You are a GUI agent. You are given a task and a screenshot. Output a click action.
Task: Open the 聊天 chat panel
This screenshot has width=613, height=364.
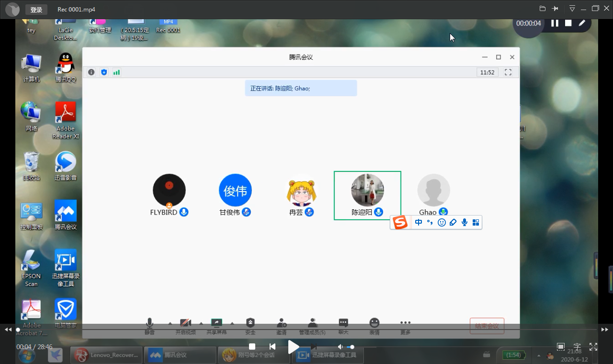[x=343, y=326]
